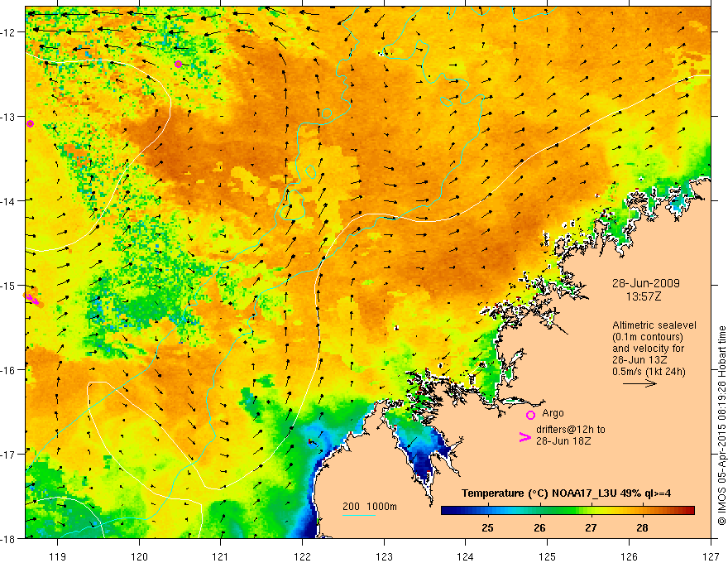Viewport: 728px width, 563px height.
Task: Click the '0.5m/s (1kt 24h)' text
Action: pyautogui.click(x=649, y=372)
